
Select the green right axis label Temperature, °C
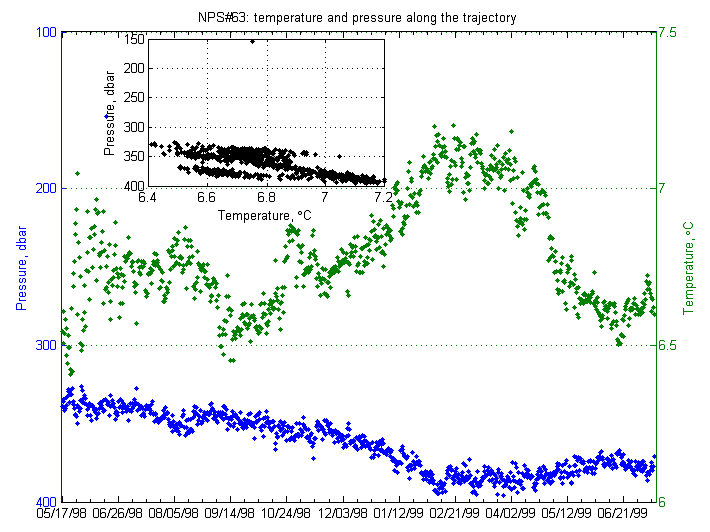[689, 267]
